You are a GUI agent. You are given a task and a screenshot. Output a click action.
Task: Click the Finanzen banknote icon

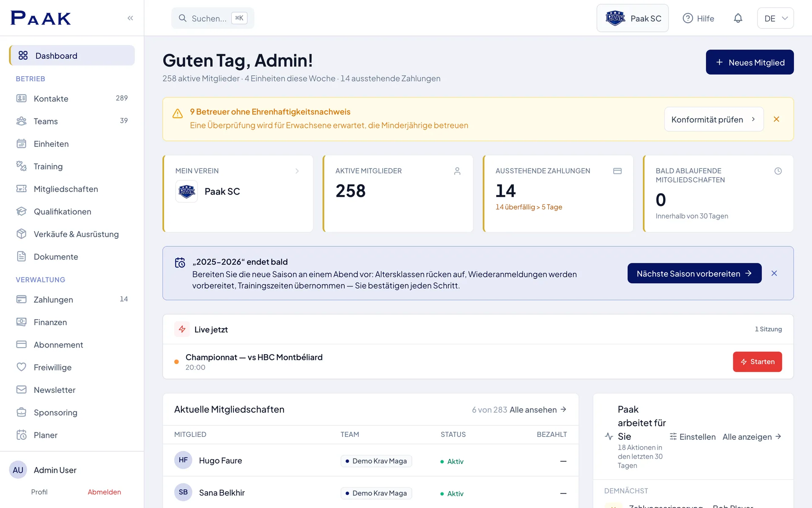point(21,322)
